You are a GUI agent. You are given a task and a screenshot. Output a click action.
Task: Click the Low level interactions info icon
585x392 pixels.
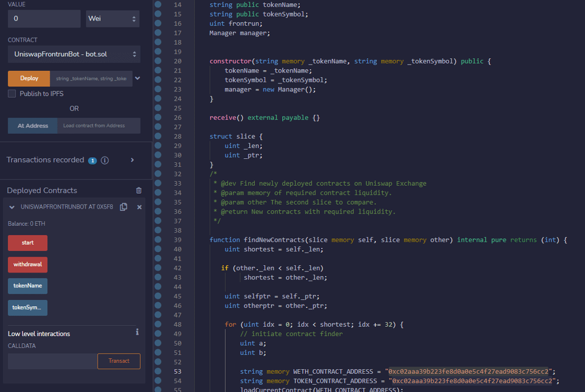(x=137, y=332)
